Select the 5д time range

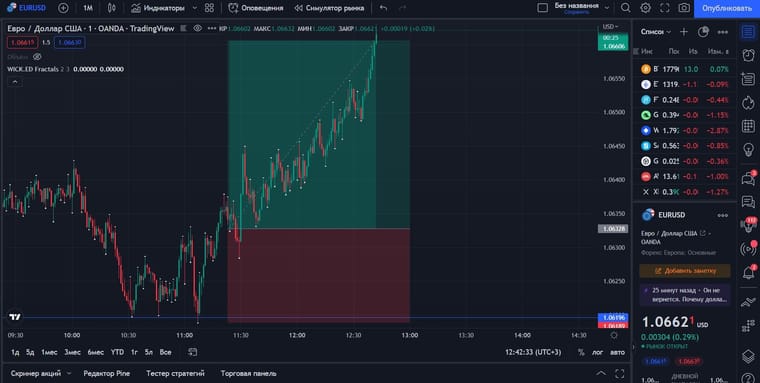(30, 352)
